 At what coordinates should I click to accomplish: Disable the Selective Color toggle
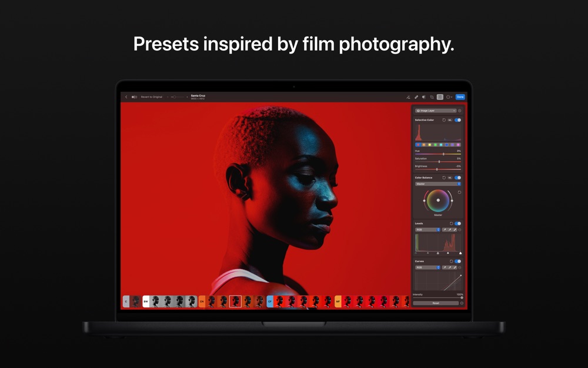click(458, 120)
